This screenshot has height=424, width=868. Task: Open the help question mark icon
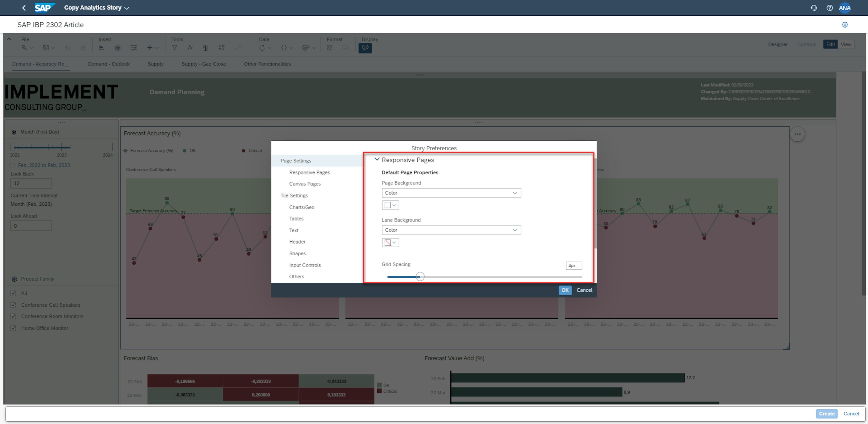(x=829, y=8)
